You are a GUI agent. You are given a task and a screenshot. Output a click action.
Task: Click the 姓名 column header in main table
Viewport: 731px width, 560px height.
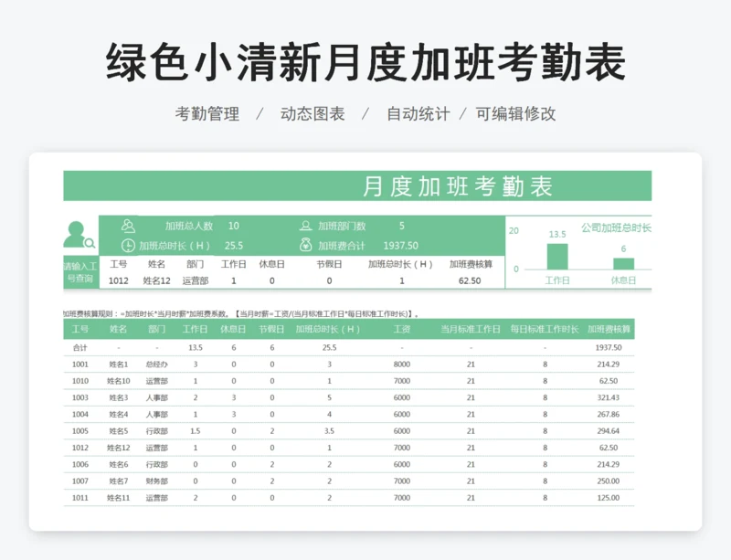pyautogui.click(x=119, y=329)
